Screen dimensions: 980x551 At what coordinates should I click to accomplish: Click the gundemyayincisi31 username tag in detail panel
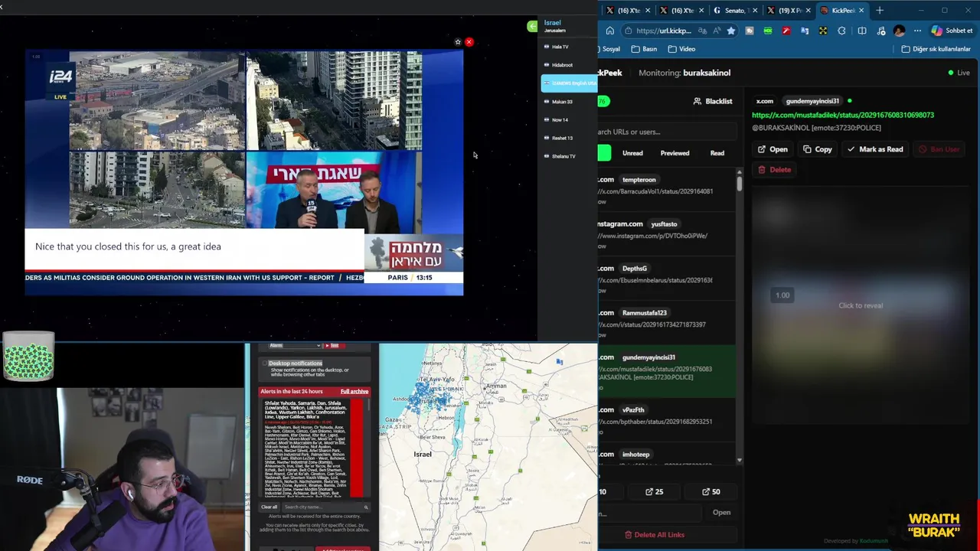point(812,101)
